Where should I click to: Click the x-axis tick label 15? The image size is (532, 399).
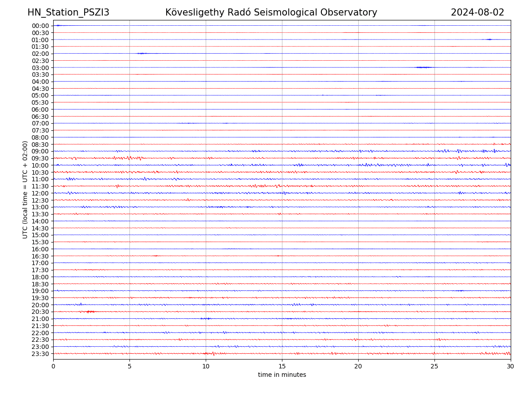click(282, 367)
